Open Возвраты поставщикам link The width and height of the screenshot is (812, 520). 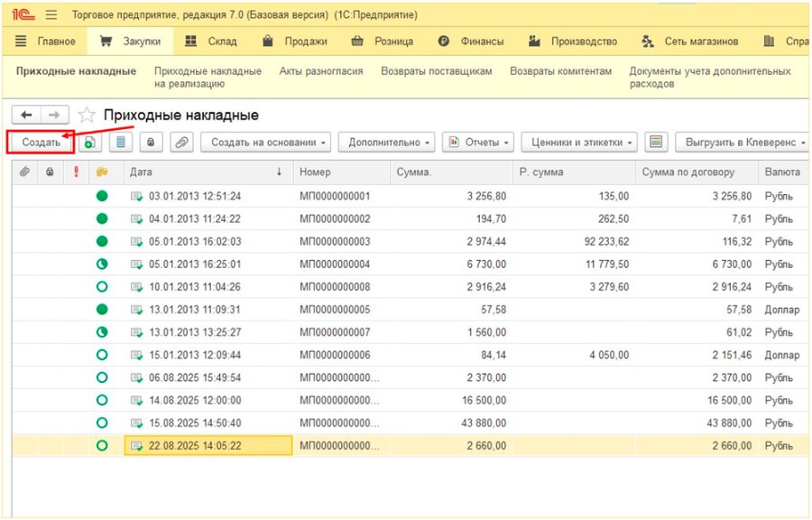[437, 71]
